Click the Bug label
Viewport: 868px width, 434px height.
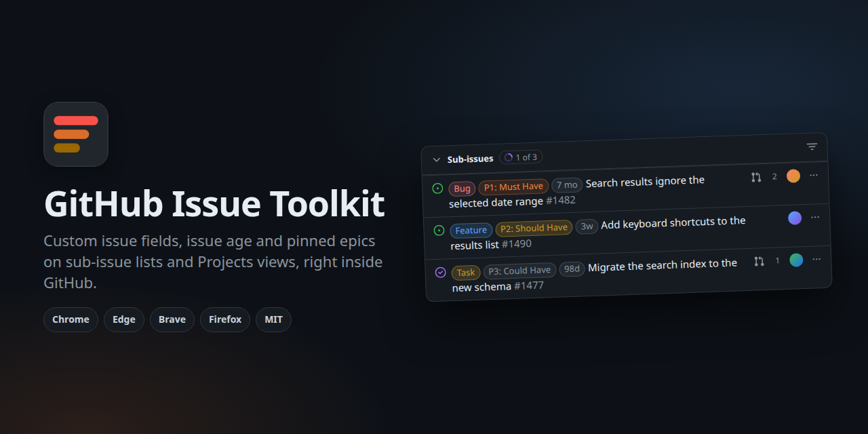[x=462, y=189]
